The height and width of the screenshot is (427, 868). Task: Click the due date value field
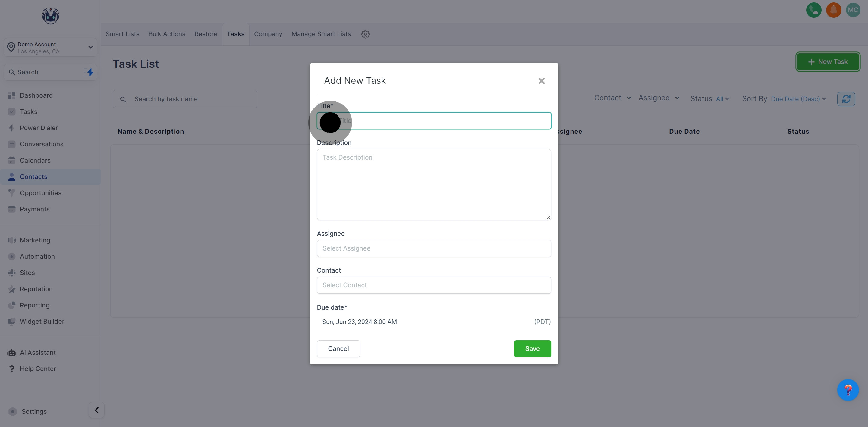(x=360, y=322)
